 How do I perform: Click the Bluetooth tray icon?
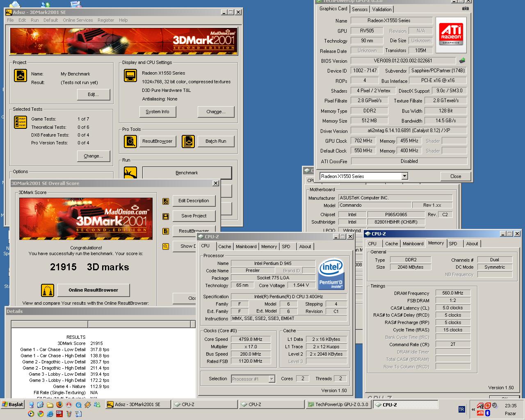(488, 413)
